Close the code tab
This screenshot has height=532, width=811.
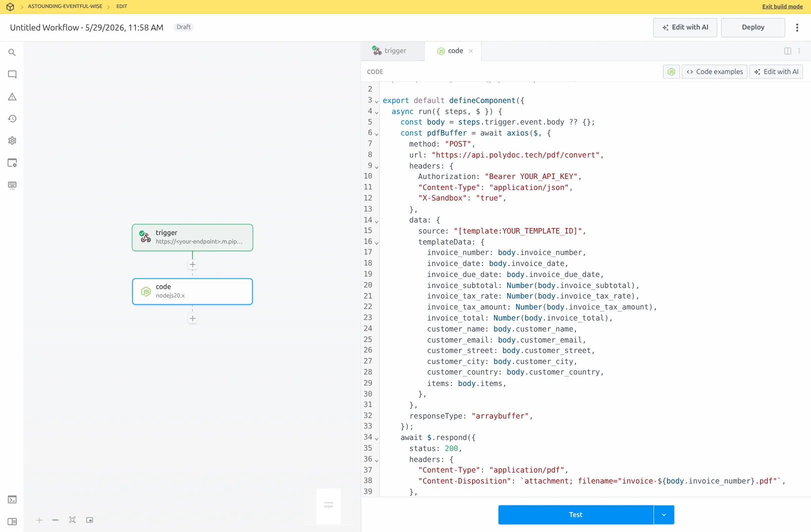click(x=470, y=51)
